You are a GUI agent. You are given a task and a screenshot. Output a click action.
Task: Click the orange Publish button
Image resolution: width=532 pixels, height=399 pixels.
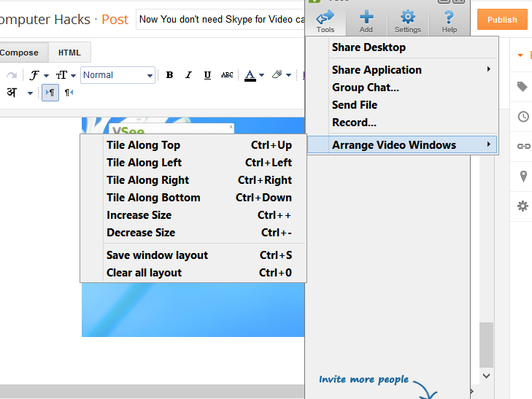[502, 20]
